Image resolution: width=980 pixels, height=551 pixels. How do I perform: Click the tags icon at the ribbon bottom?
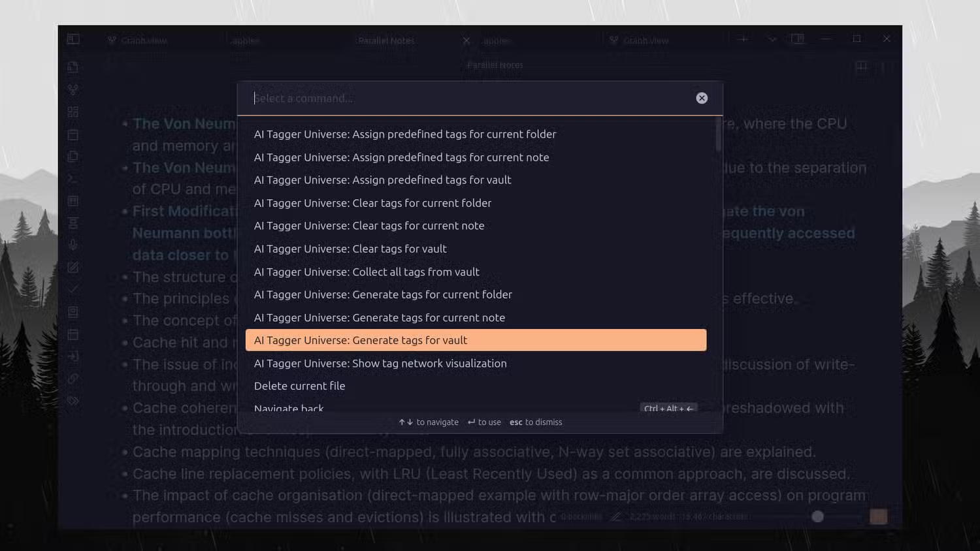[x=73, y=400]
